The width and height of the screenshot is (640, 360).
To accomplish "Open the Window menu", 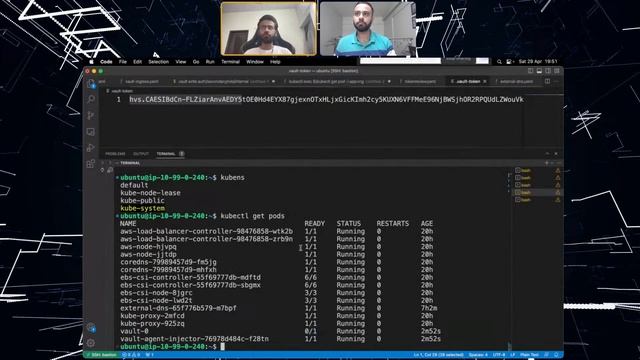I will click(255, 62).
